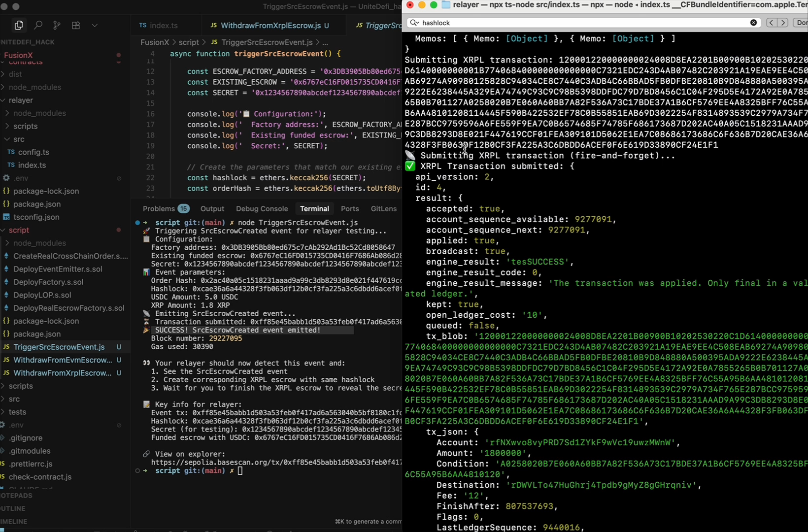Open the WithdrawFromXrplEscrow.js editor tab
The image size is (808, 532).
point(270,25)
